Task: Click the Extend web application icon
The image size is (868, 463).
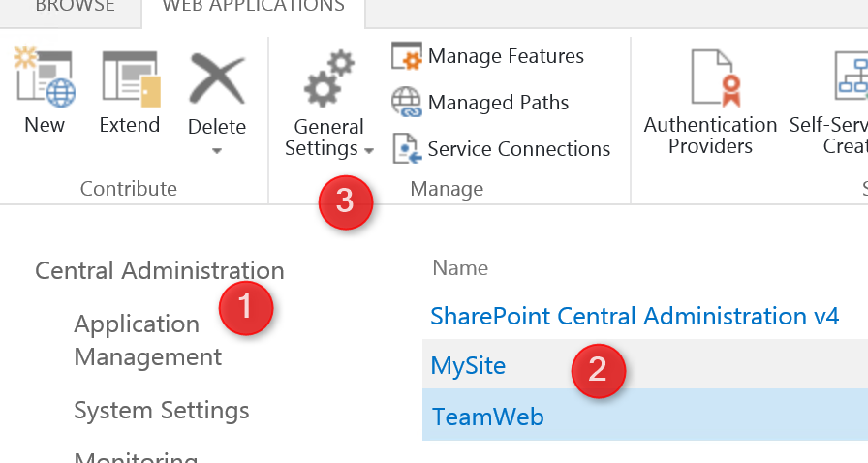Action: [x=131, y=79]
